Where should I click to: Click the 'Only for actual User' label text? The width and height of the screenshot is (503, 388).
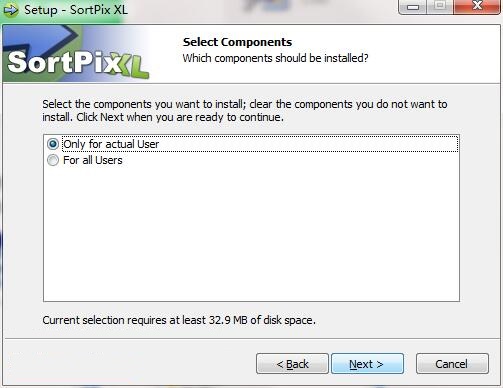pos(111,144)
